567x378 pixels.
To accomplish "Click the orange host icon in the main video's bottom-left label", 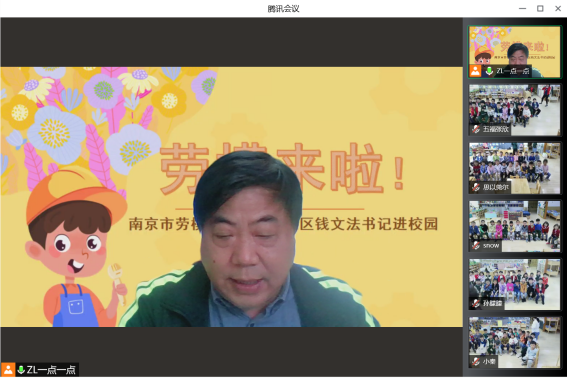I will tap(8, 370).
